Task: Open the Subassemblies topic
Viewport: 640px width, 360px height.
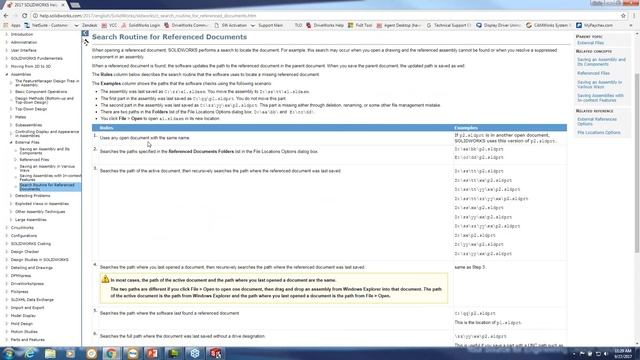Action: point(29,125)
